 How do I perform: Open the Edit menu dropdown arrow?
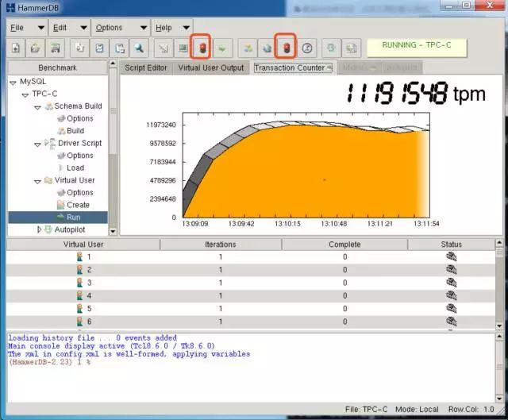click(83, 28)
